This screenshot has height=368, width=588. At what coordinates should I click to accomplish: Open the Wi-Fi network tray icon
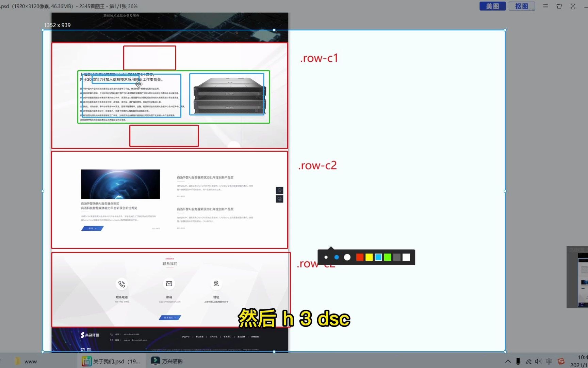point(528,361)
